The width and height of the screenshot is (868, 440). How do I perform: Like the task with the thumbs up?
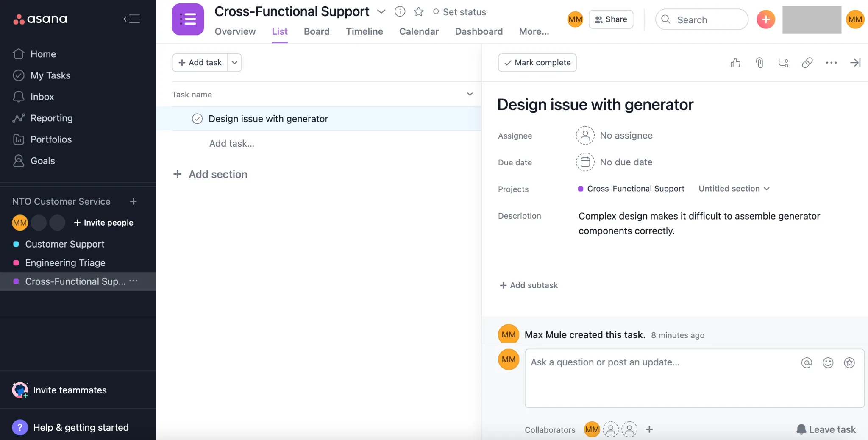735,62
